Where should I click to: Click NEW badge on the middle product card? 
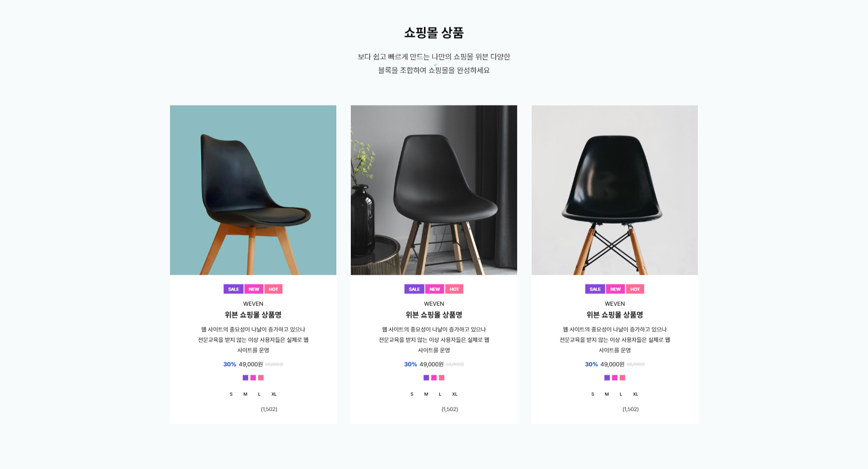(434, 289)
